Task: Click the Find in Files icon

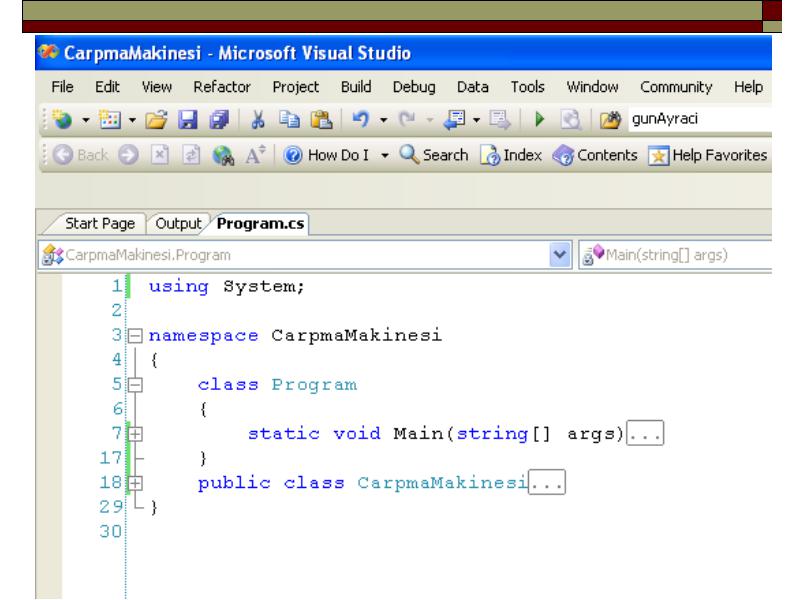Action: (610, 120)
